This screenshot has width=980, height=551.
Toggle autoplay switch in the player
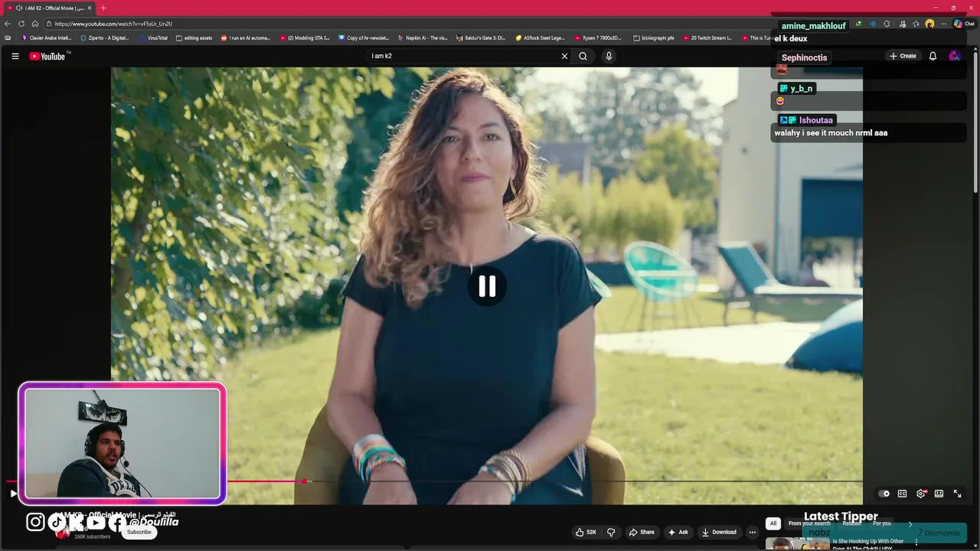tap(884, 494)
